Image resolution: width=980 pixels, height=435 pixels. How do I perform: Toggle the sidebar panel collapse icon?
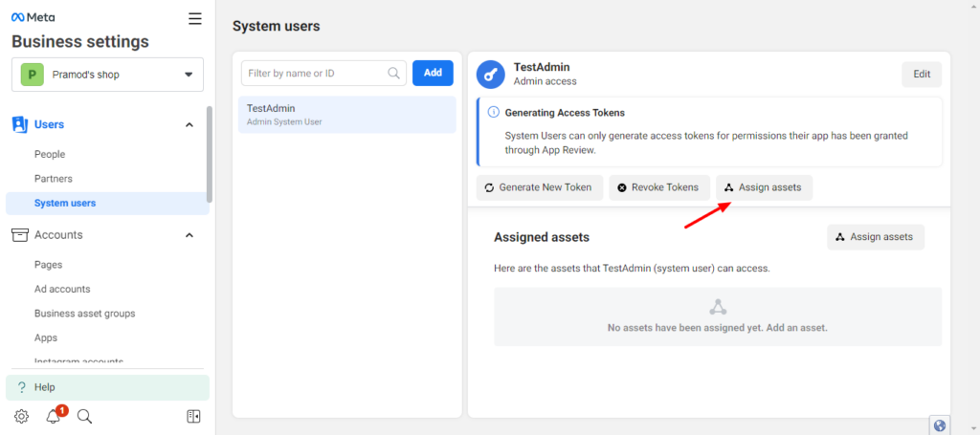pyautogui.click(x=193, y=416)
